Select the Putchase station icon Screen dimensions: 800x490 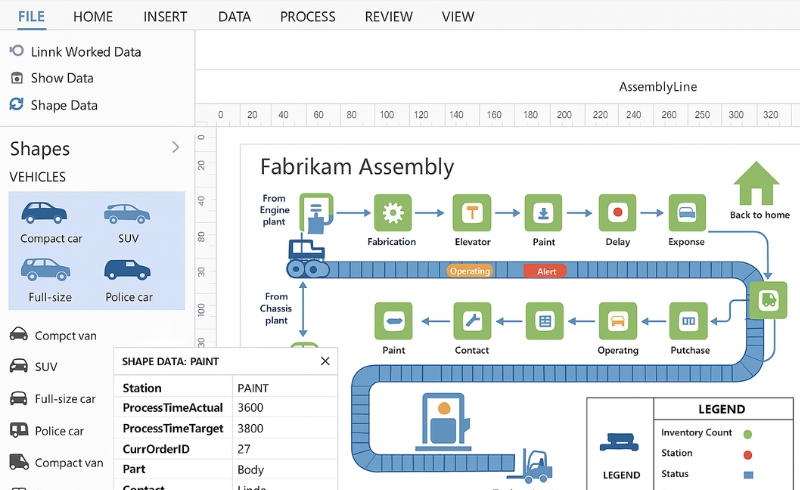[688, 321]
